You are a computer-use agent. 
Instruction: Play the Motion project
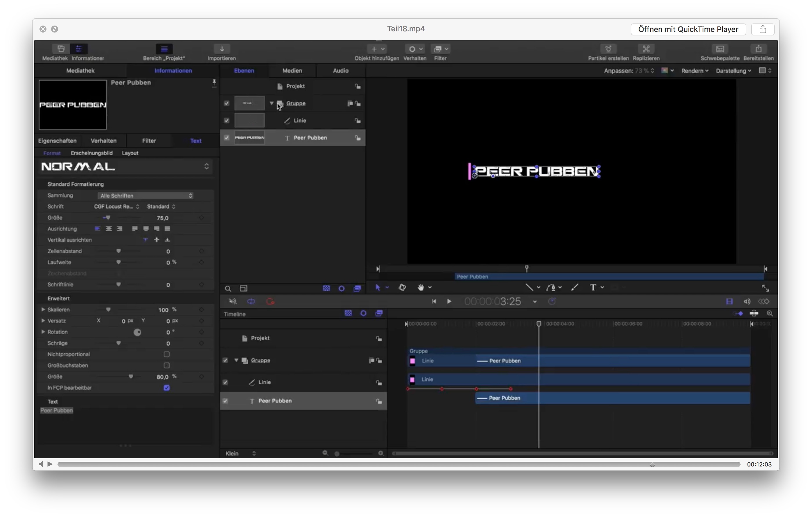[x=449, y=301]
